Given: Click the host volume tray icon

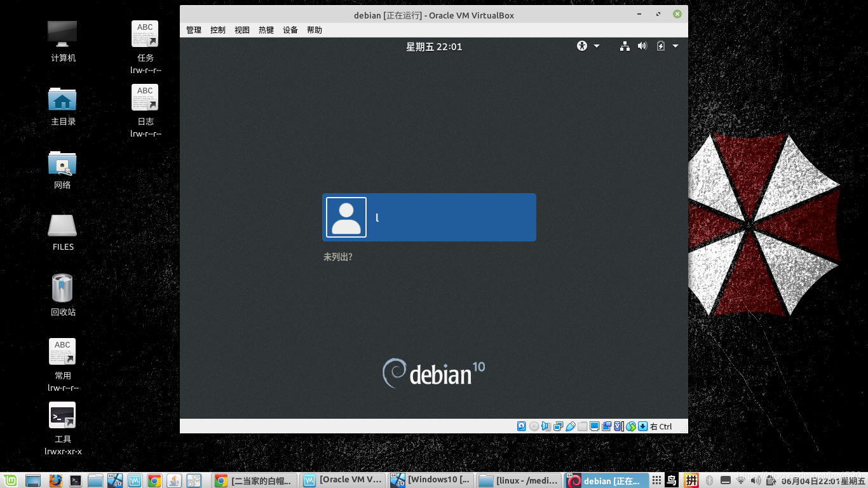Looking at the screenshot, I should 756,481.
